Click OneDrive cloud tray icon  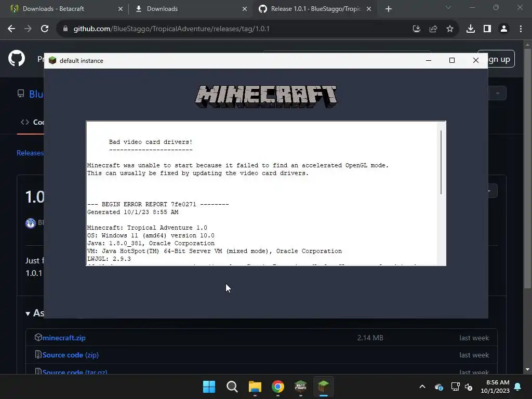438,387
